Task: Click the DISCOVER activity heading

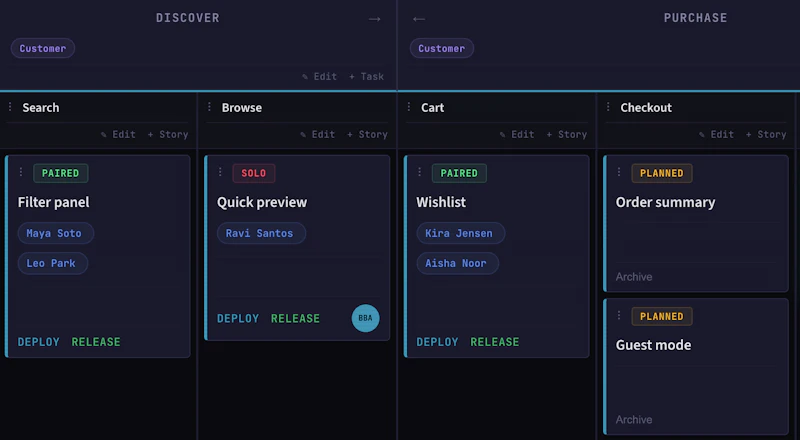Action: (x=188, y=18)
